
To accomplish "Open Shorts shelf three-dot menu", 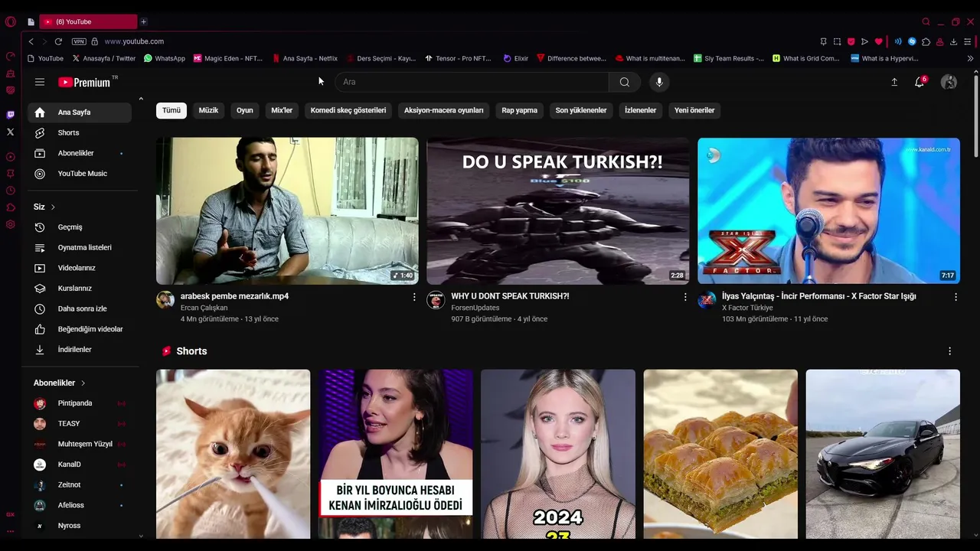I will tap(949, 351).
